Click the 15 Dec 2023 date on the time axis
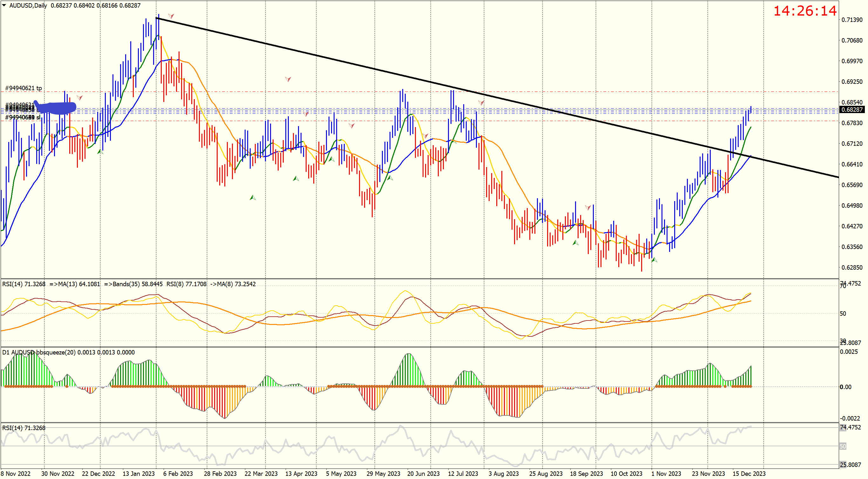 click(749, 474)
